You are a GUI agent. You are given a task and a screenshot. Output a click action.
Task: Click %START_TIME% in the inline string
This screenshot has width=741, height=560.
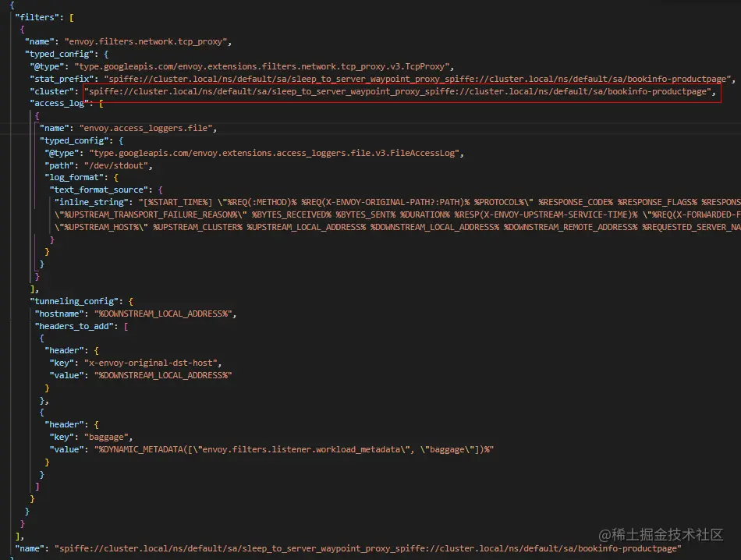coord(178,202)
